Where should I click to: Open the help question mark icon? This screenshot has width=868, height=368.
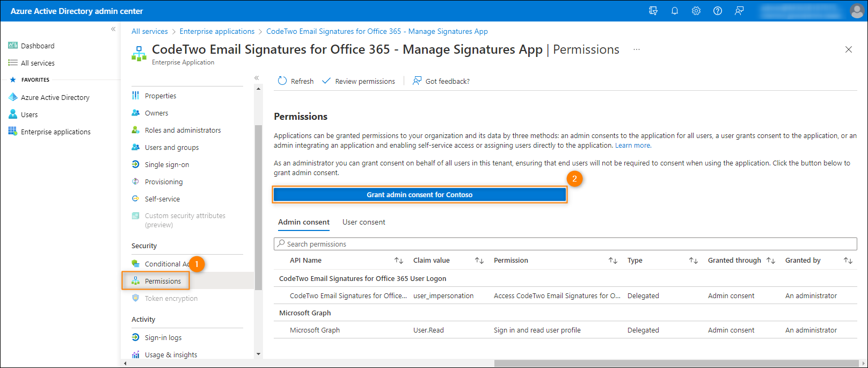pyautogui.click(x=718, y=11)
